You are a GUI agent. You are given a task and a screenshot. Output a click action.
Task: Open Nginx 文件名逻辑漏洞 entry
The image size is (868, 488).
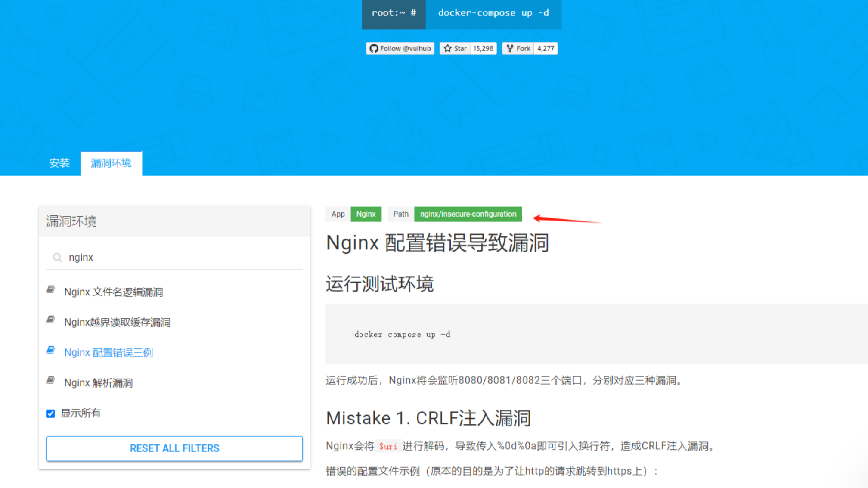pyautogui.click(x=113, y=292)
